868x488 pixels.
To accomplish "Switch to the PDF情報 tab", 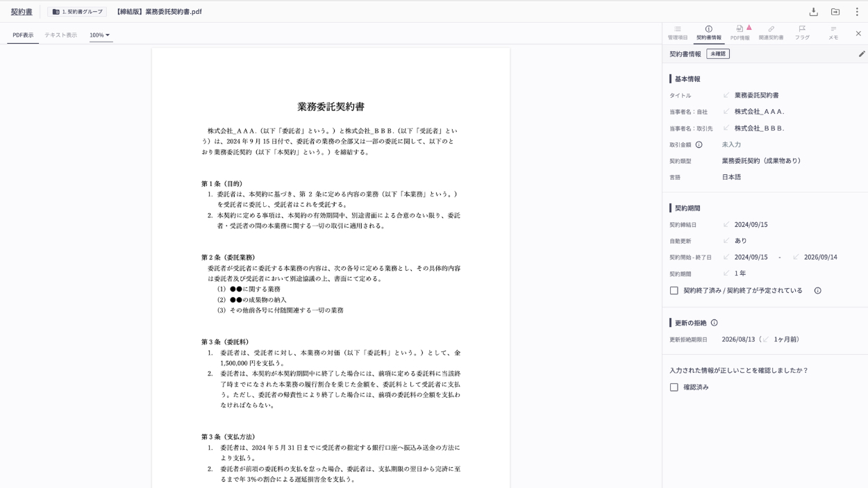I will [740, 33].
